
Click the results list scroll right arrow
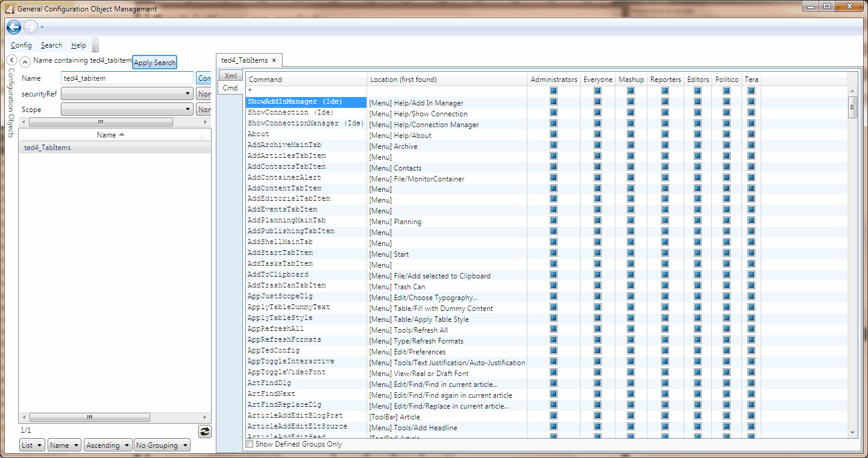pos(206,417)
